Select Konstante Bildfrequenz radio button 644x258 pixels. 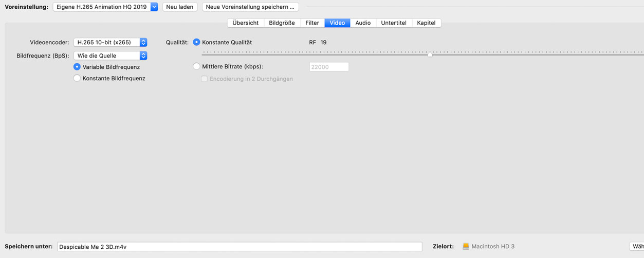(77, 78)
